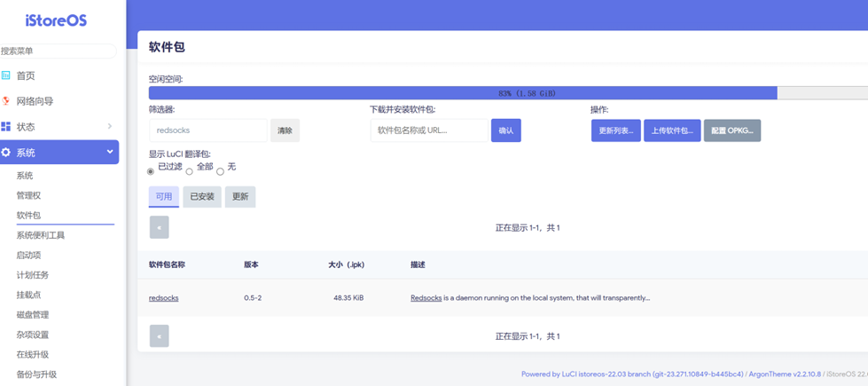Open 磁盘管理 in the sidebar
The width and height of the screenshot is (868, 386).
(x=33, y=315)
